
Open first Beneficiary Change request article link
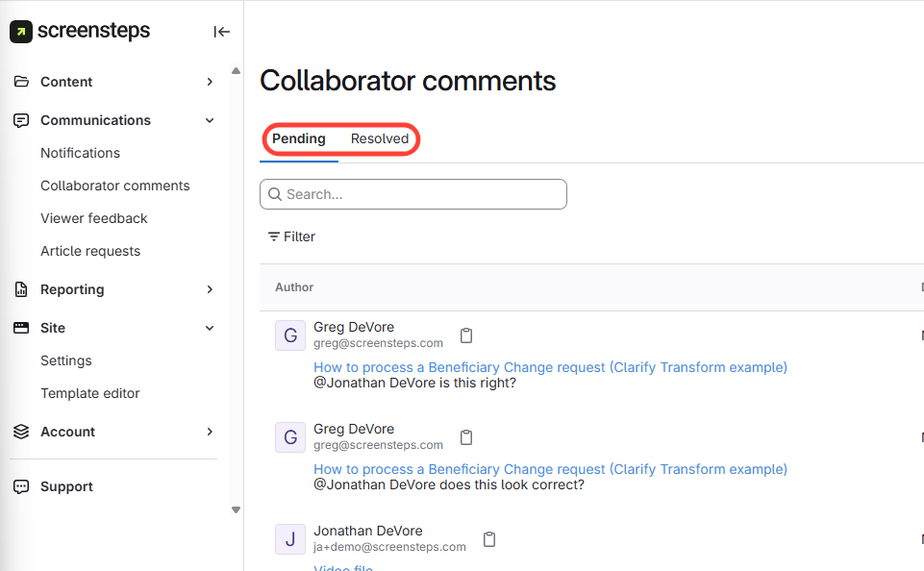coord(550,367)
